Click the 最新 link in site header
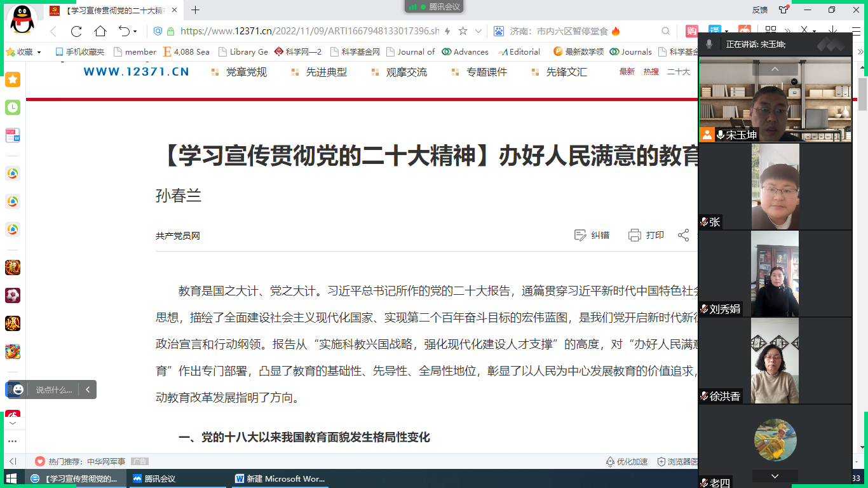868x488 pixels. (627, 72)
